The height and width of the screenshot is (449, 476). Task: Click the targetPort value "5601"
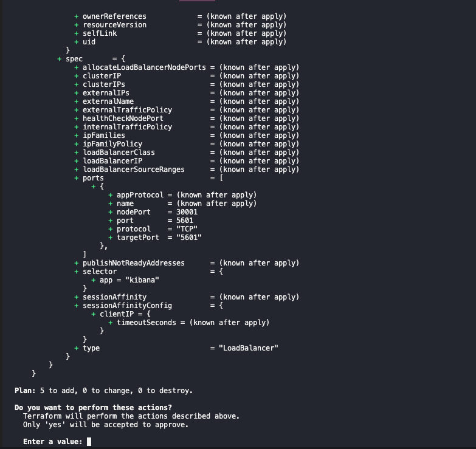point(188,238)
